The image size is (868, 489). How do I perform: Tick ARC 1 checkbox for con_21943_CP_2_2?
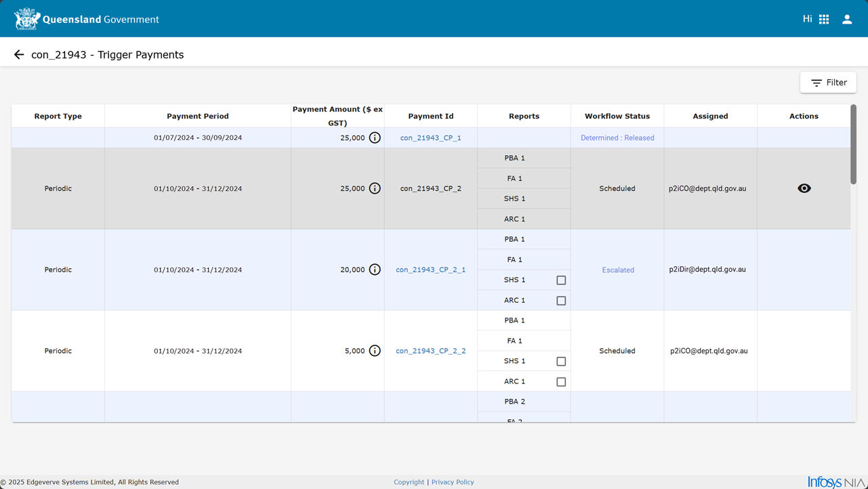click(561, 382)
